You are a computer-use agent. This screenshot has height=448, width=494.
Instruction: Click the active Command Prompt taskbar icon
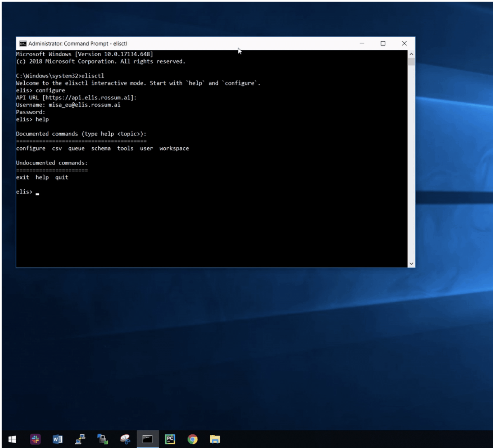tap(148, 439)
